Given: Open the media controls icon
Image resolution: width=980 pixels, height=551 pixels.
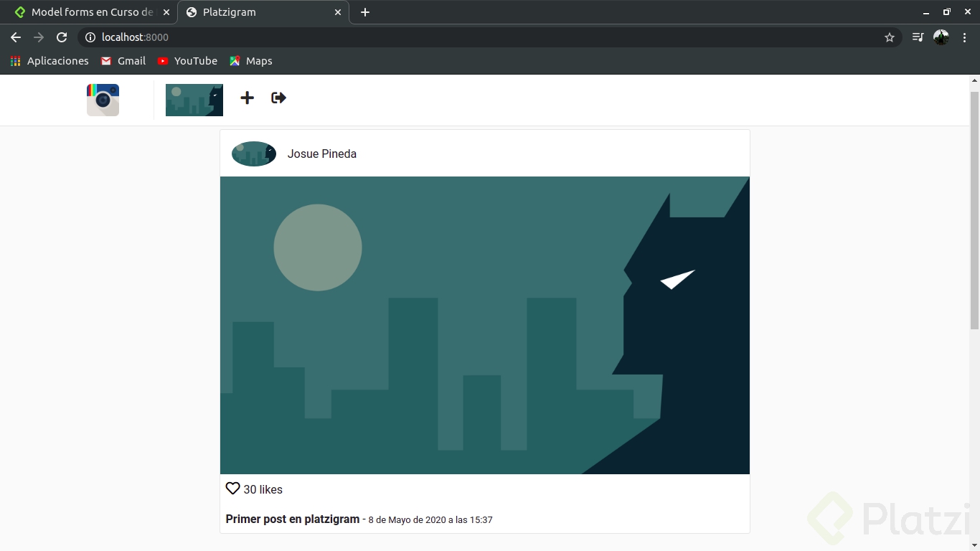Looking at the screenshot, I should (918, 37).
